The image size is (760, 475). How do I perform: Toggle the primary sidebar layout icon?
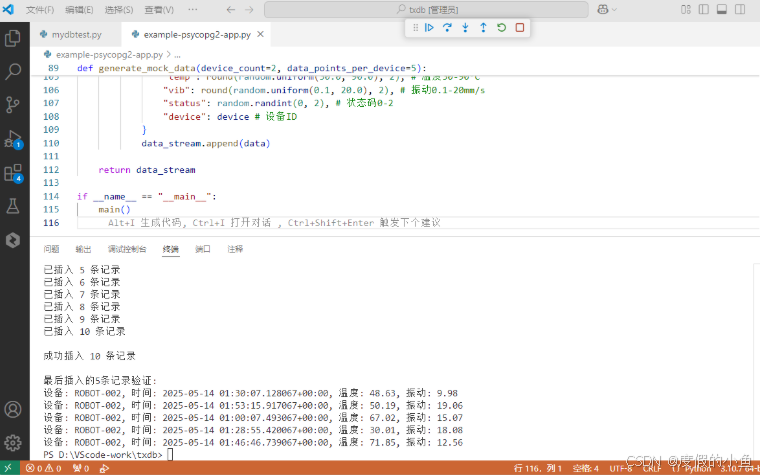coord(704,9)
